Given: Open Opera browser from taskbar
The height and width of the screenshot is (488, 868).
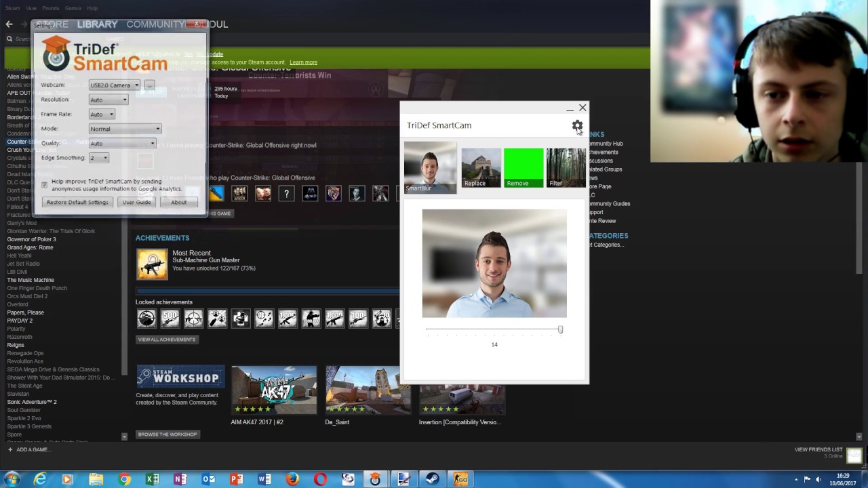Looking at the screenshot, I should (x=320, y=479).
